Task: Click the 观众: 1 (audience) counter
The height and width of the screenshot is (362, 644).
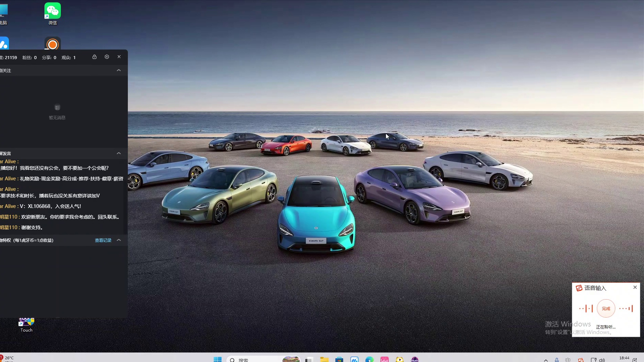Action: point(68,57)
